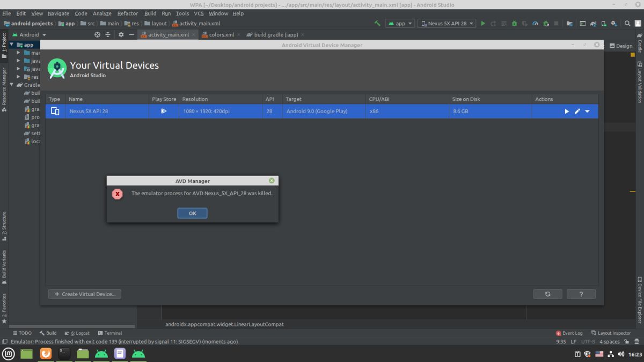This screenshot has height=362, width=644.
Task: Toggle the 2: Favorites tool window tab
Action: tap(4, 308)
